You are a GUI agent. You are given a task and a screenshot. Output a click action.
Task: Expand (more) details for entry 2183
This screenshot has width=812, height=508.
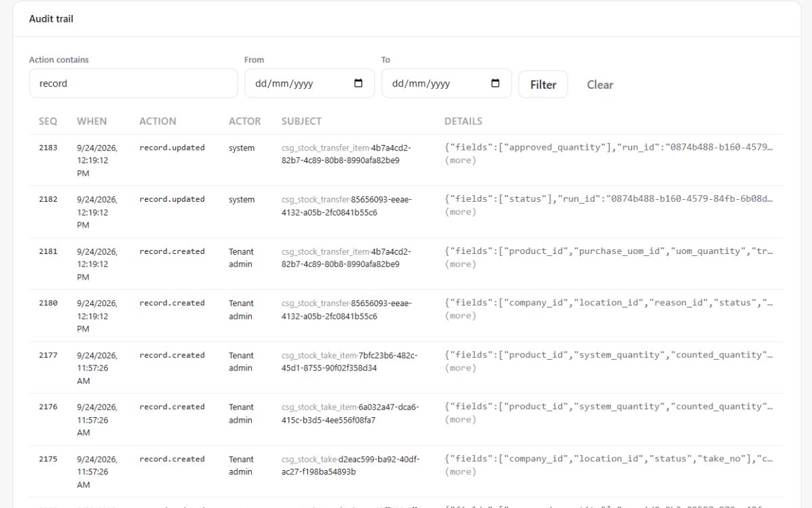[x=460, y=161]
